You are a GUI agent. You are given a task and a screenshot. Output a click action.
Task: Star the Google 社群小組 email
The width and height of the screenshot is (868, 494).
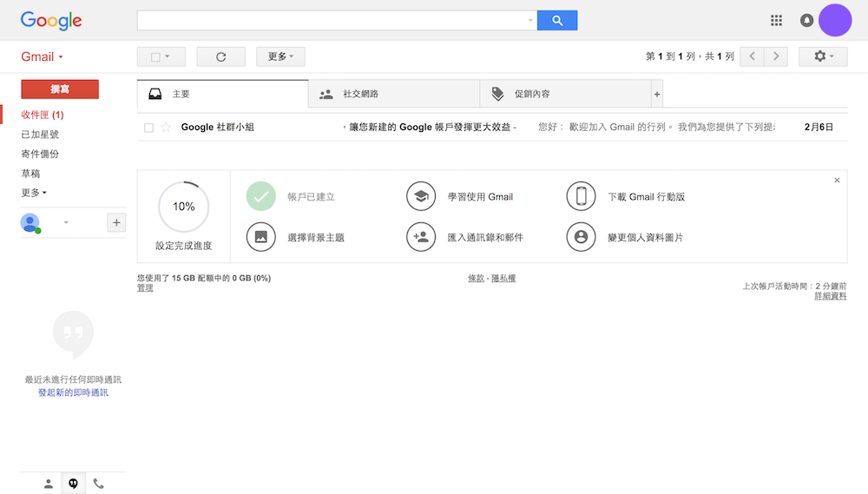pyautogui.click(x=166, y=128)
